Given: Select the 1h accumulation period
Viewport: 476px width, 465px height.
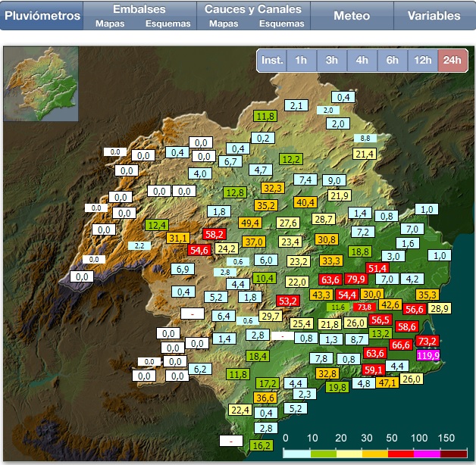Looking at the screenshot, I should pyautogui.click(x=301, y=61).
